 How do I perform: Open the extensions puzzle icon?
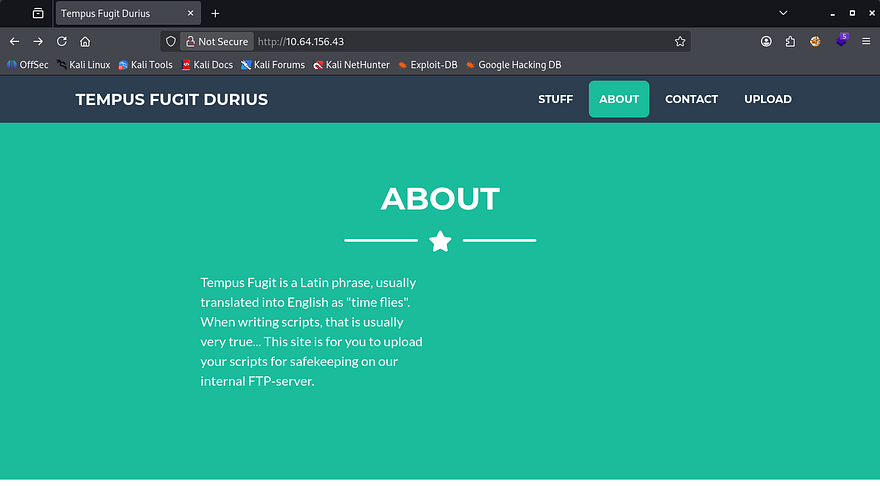(x=791, y=42)
